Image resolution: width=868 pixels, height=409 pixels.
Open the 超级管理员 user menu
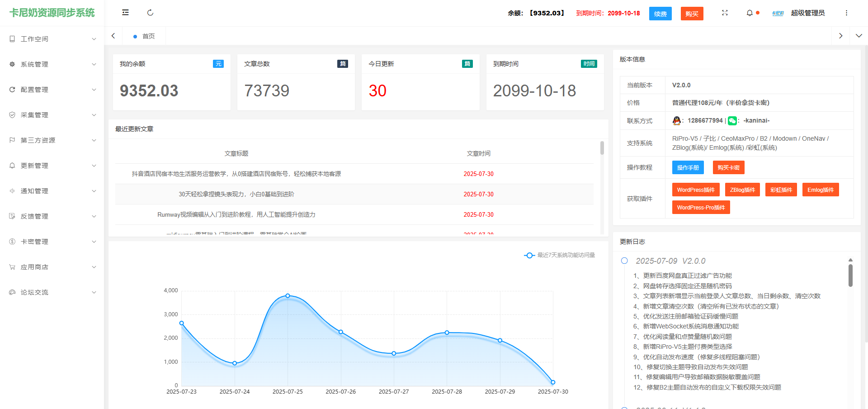pyautogui.click(x=808, y=13)
